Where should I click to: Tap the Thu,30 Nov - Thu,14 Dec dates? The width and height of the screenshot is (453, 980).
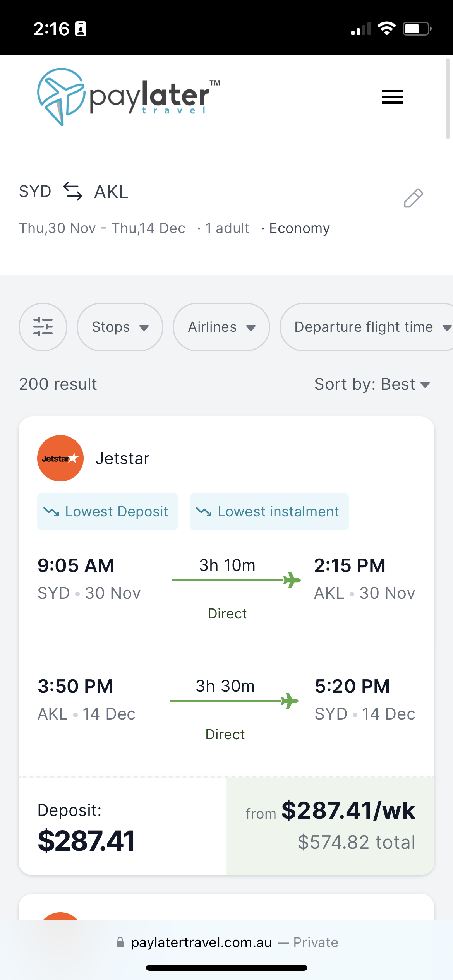(x=102, y=228)
